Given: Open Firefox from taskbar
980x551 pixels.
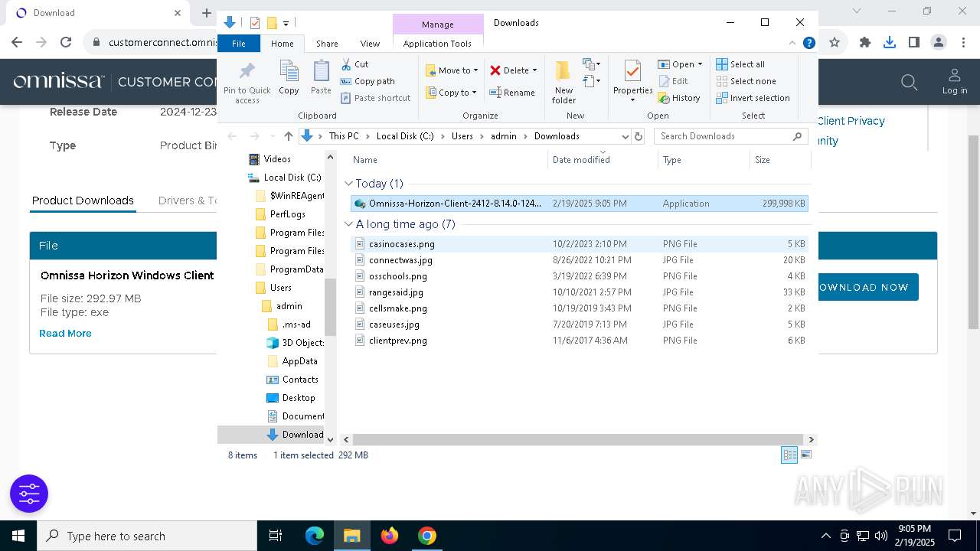Looking at the screenshot, I should [x=390, y=536].
